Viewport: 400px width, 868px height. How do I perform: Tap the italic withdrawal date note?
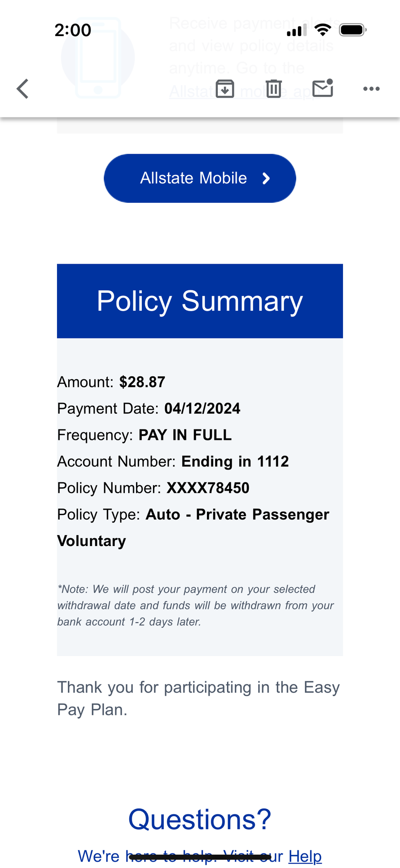point(196,605)
